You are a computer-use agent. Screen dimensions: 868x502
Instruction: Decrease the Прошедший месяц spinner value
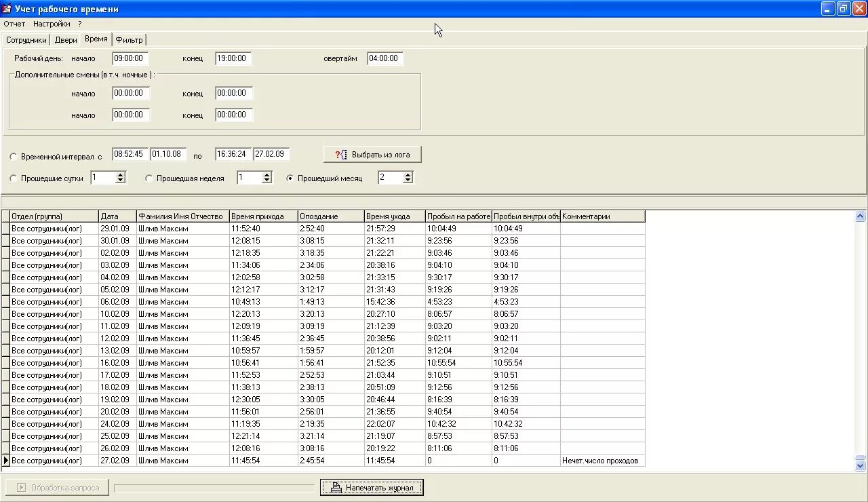pyautogui.click(x=408, y=180)
